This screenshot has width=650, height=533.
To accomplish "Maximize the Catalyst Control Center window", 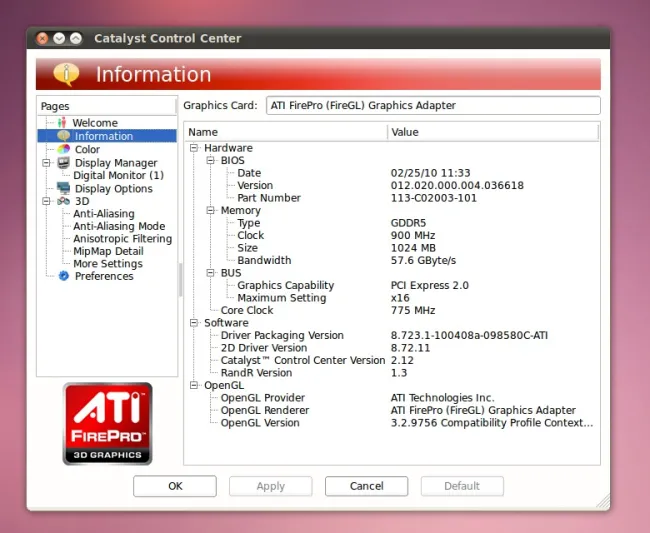I will [x=75, y=39].
